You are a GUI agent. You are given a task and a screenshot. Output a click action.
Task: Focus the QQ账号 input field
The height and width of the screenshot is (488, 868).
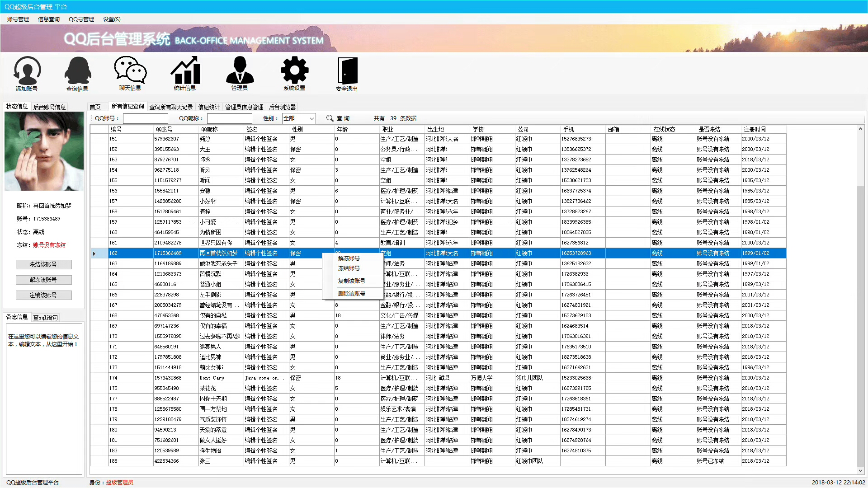pyautogui.click(x=146, y=118)
